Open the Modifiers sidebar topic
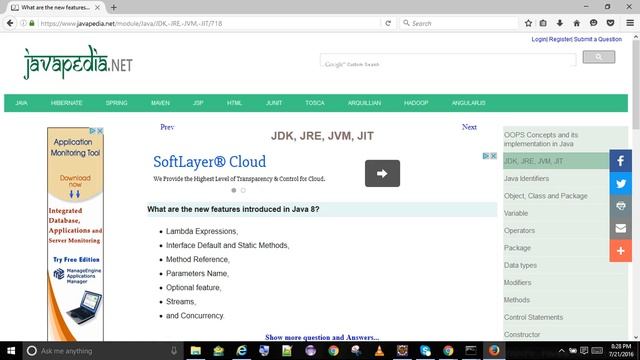Image resolution: width=640 pixels, height=360 pixels. (518, 282)
